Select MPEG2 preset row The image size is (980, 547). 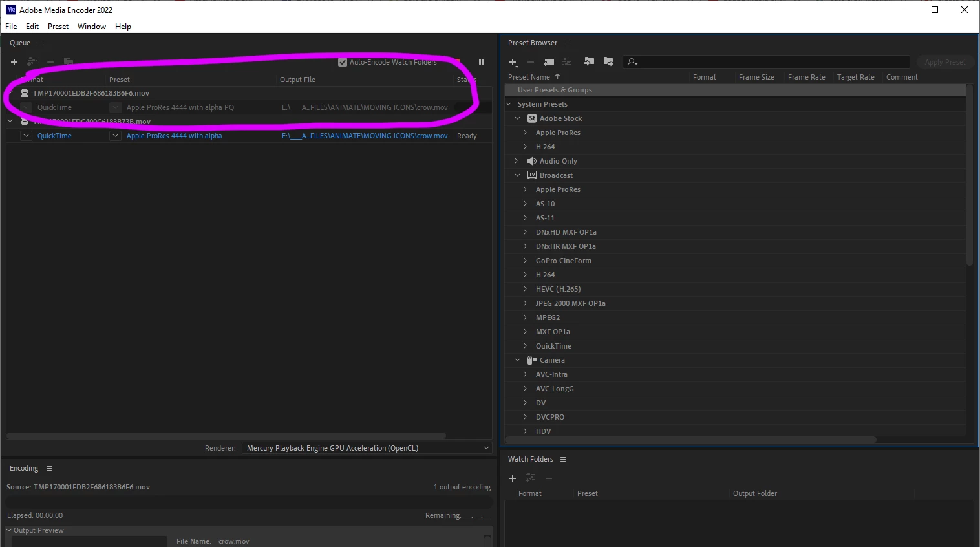[x=735, y=317]
